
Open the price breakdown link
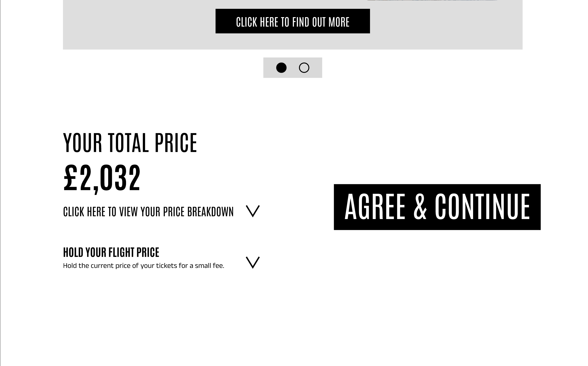(149, 211)
